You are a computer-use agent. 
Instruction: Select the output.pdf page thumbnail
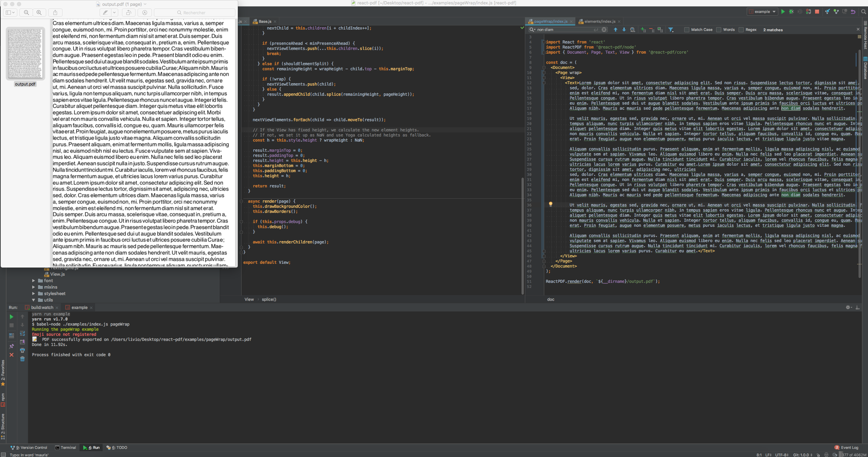click(25, 53)
